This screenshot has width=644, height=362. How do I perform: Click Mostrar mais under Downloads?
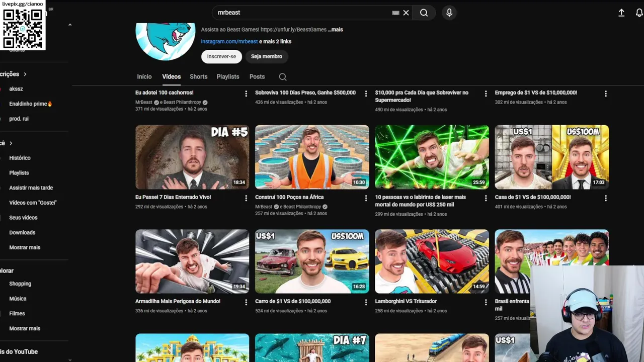coord(25,247)
